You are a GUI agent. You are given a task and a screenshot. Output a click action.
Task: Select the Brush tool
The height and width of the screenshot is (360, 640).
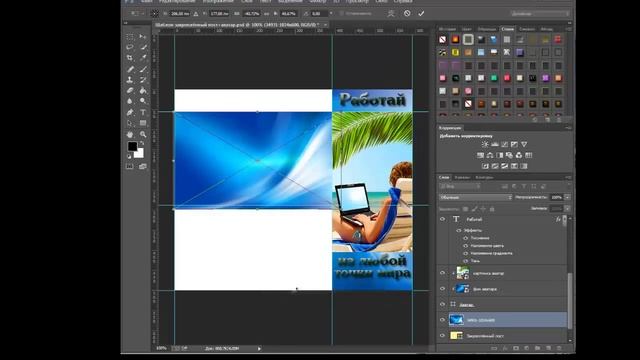[x=142, y=69]
